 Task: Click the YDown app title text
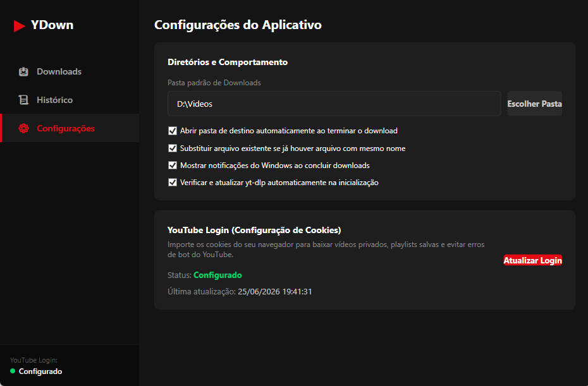click(x=52, y=25)
